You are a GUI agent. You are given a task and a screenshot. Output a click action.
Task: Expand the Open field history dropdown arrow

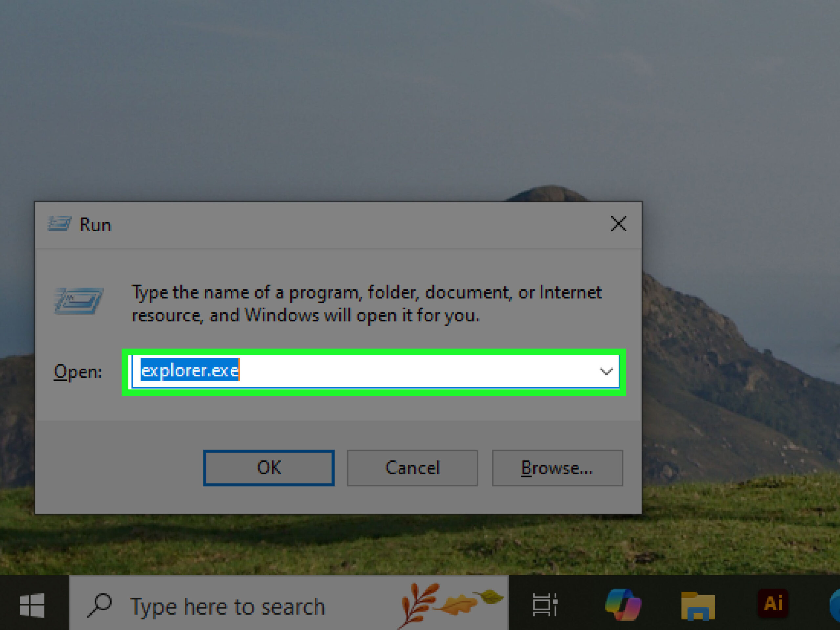[x=606, y=371]
